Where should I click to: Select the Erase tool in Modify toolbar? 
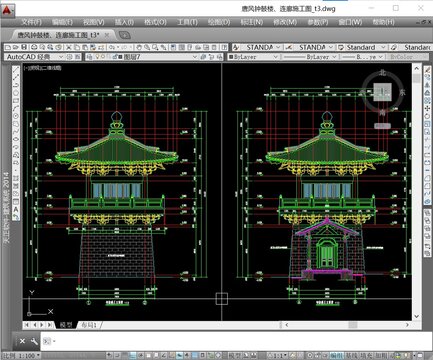point(427,69)
